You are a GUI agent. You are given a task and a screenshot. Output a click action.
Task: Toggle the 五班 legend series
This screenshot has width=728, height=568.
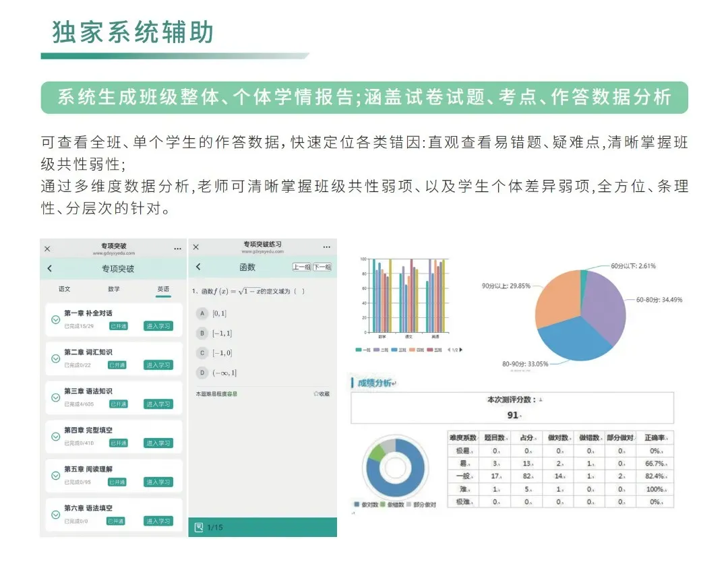point(435,350)
